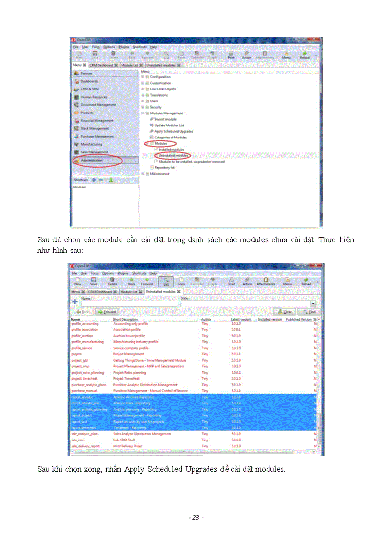Expand the Modules Management tree node

click(x=143, y=113)
